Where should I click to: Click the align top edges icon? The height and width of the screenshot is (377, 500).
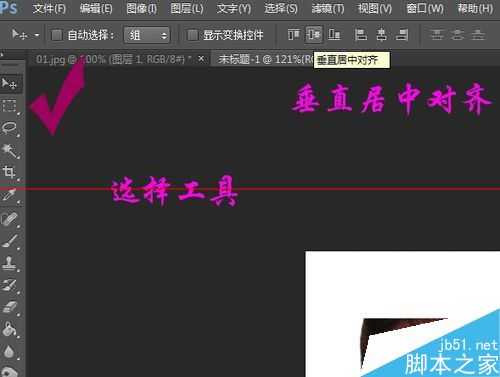point(294,34)
